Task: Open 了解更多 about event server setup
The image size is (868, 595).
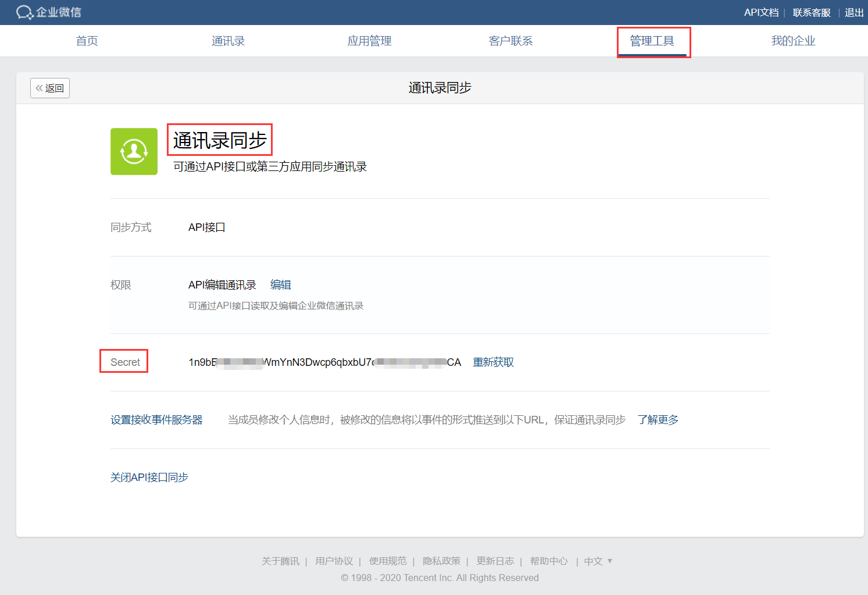Action: [x=658, y=420]
